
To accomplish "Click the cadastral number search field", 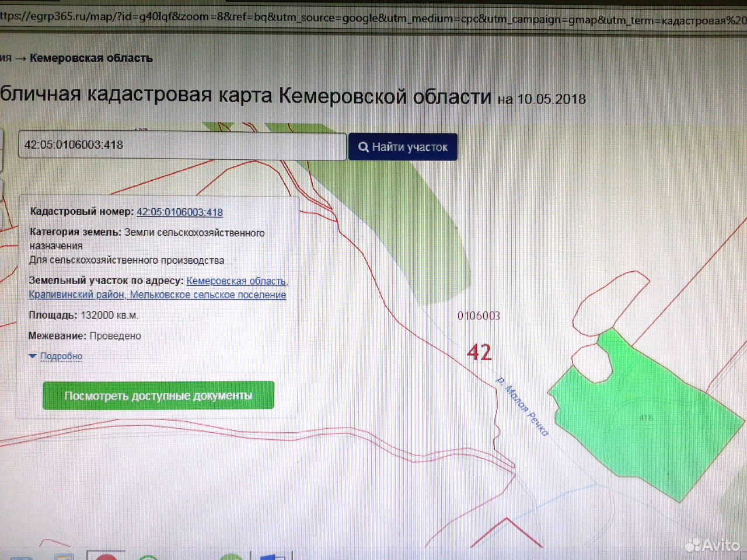I will (182, 145).
